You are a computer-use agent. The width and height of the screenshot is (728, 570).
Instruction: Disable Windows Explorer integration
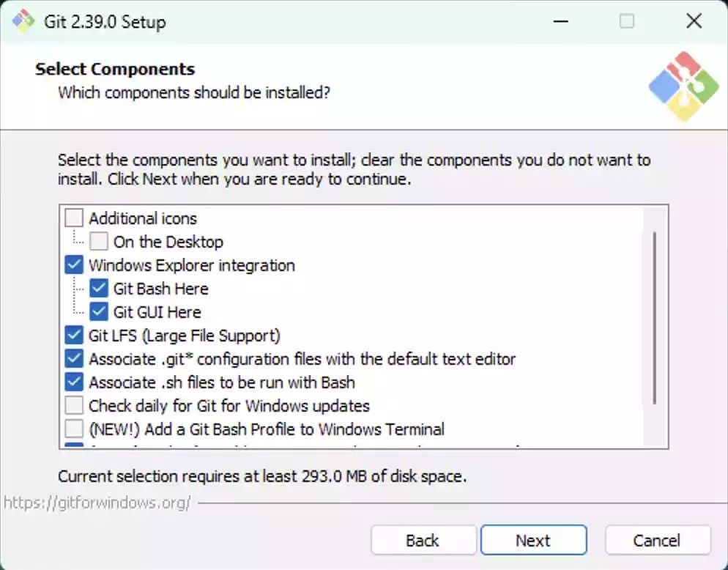tap(73, 264)
